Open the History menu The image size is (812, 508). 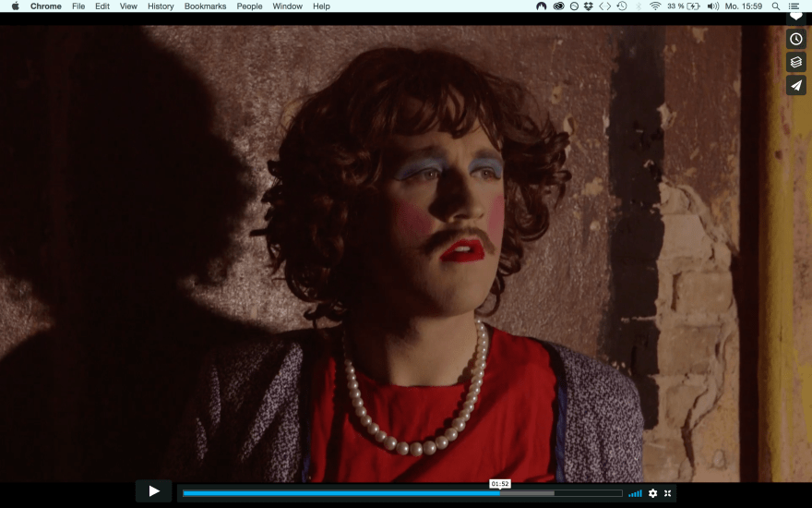click(x=161, y=6)
